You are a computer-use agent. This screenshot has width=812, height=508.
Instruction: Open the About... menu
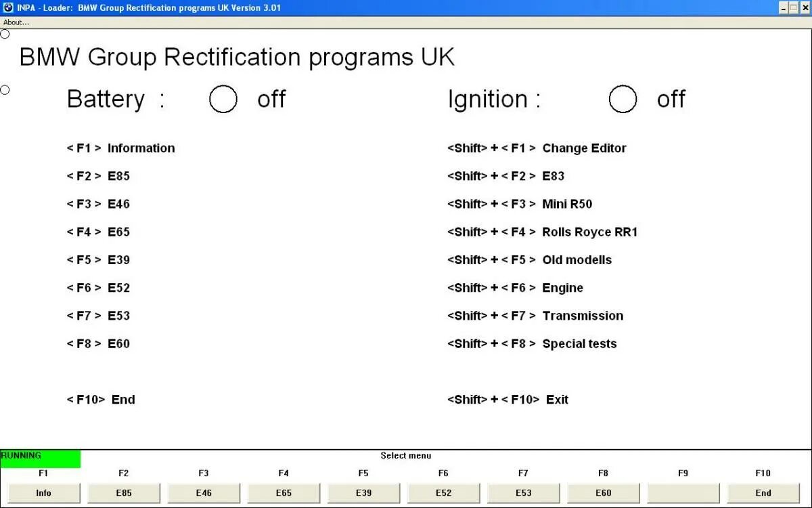[16, 22]
